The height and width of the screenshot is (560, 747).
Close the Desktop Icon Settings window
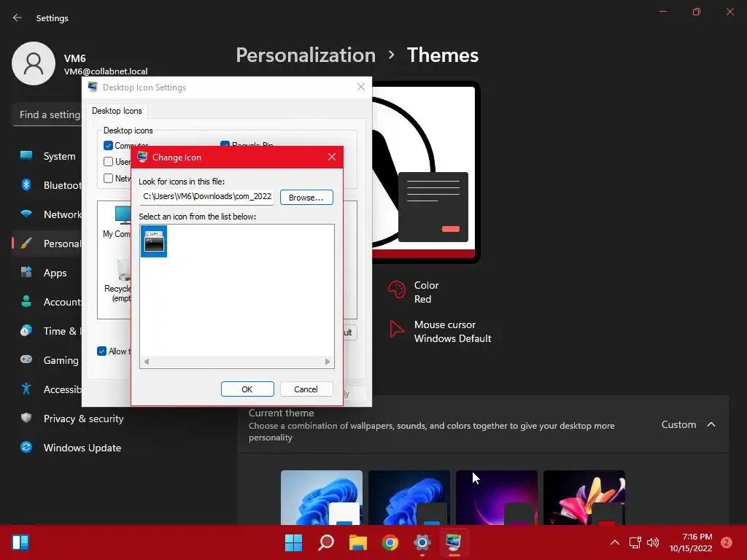pyautogui.click(x=361, y=87)
